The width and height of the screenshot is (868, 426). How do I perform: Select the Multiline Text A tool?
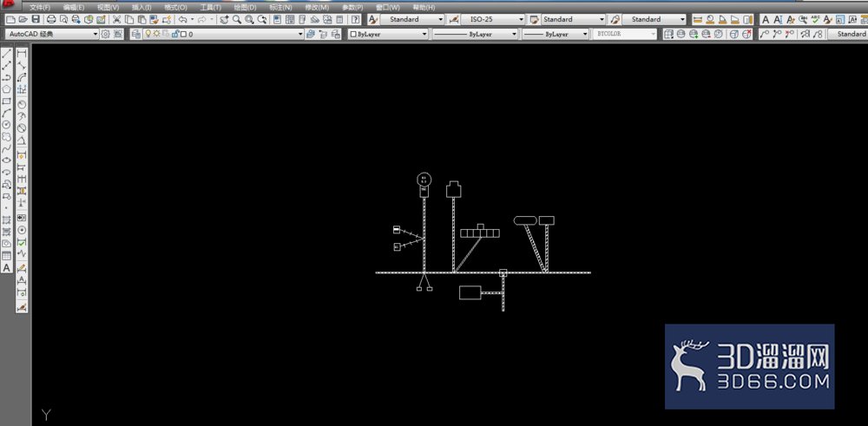click(7, 268)
